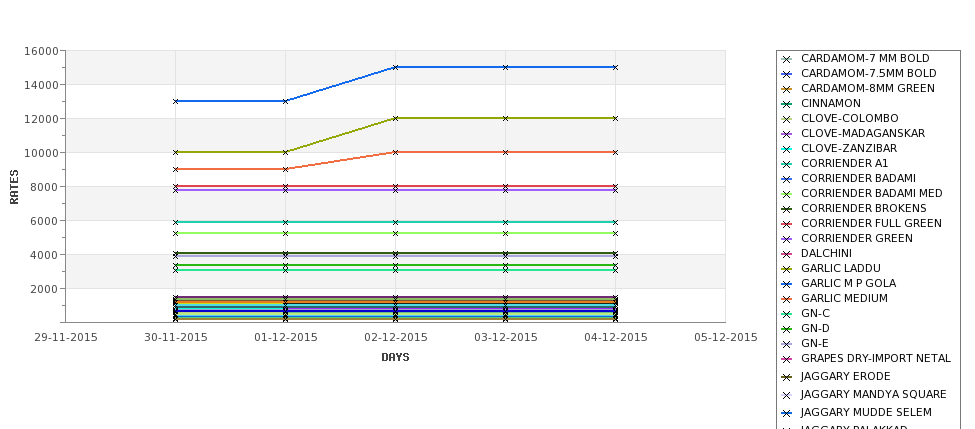Select the GRAPES DRY-IMPORT NETAL legend label

(876, 359)
